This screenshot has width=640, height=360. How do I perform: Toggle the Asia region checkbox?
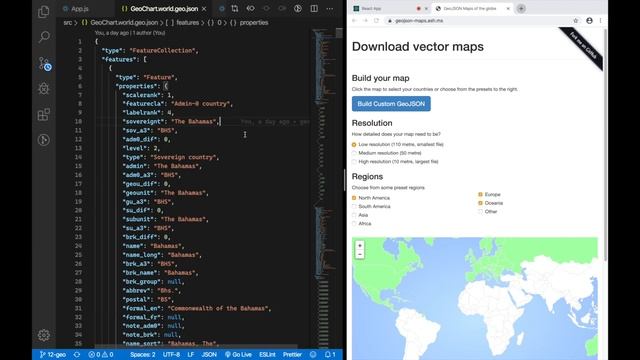[354, 215]
